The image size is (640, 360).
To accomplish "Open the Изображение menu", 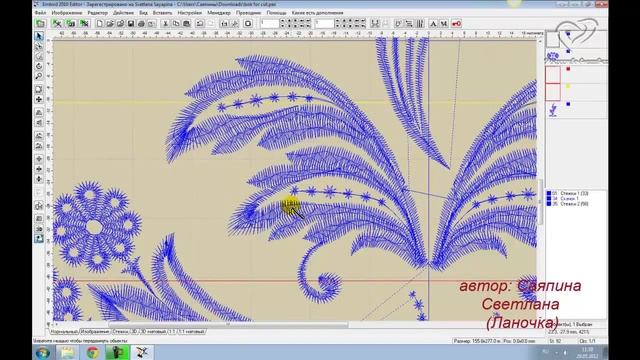I will 67,13.
